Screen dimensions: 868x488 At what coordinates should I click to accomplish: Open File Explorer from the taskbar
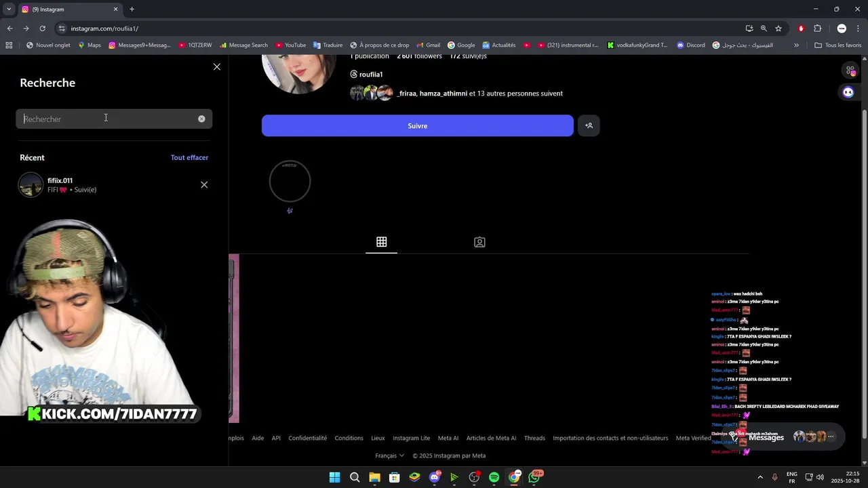coord(374,477)
